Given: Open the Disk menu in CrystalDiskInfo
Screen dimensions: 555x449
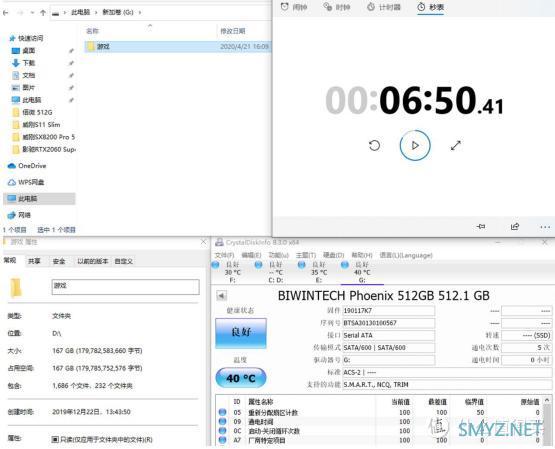Looking at the screenshot, I should click(333, 255).
